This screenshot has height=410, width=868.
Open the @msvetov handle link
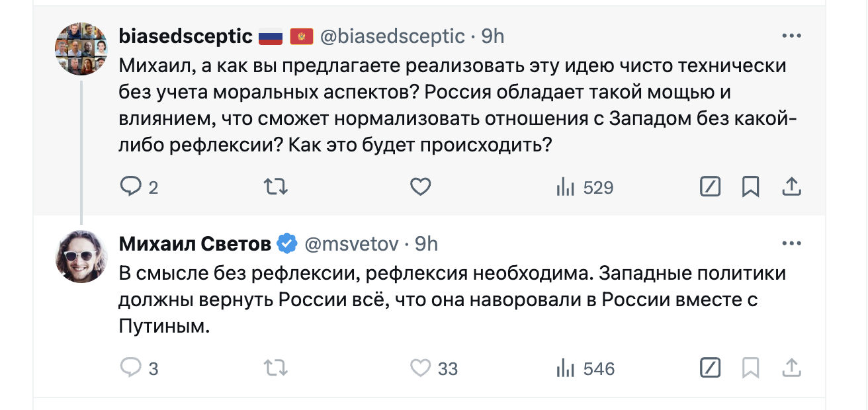coord(351,244)
